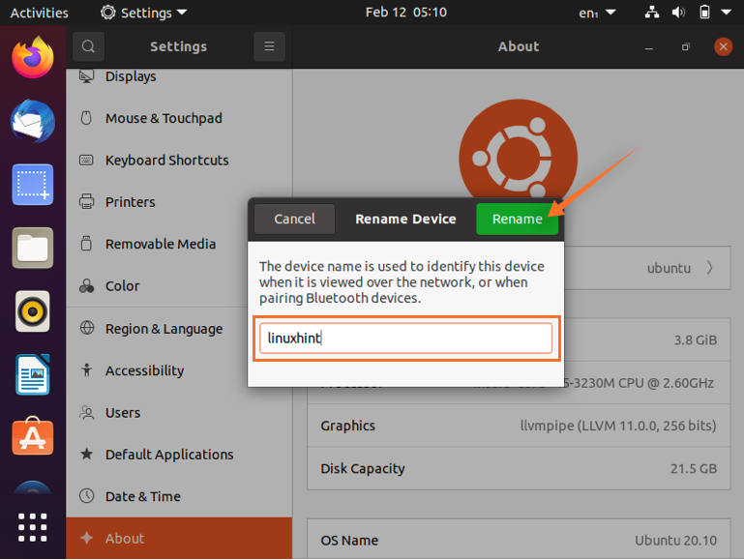Open Date & Time settings

point(179,496)
